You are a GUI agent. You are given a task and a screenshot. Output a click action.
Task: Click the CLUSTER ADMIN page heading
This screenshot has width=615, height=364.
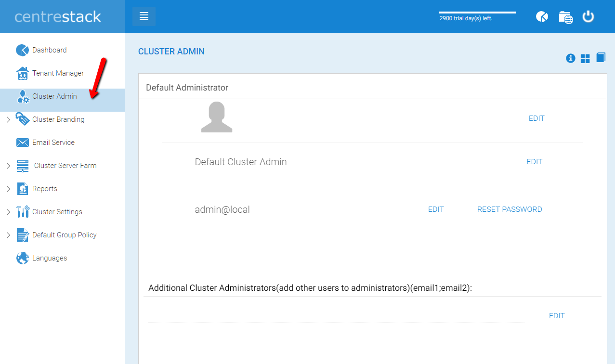(171, 52)
